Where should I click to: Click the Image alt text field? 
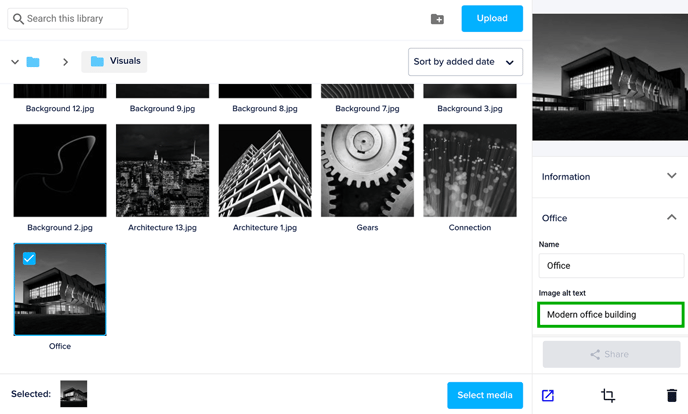[610, 315]
